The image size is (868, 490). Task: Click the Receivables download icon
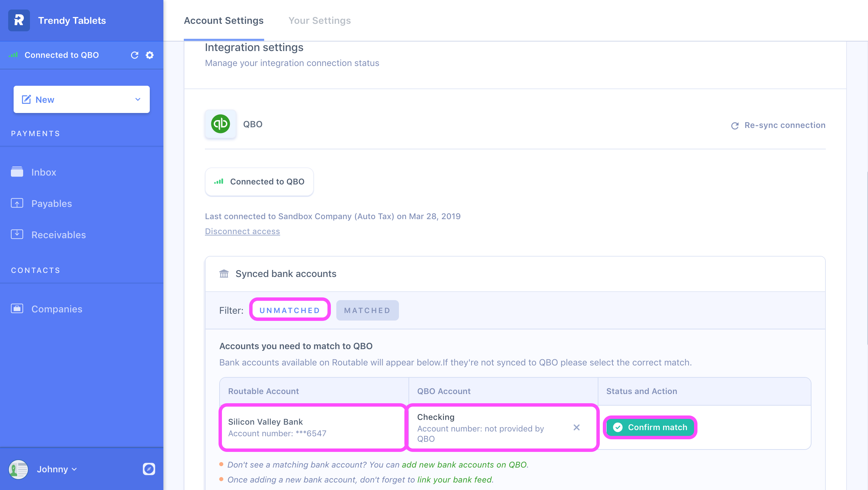tap(17, 234)
